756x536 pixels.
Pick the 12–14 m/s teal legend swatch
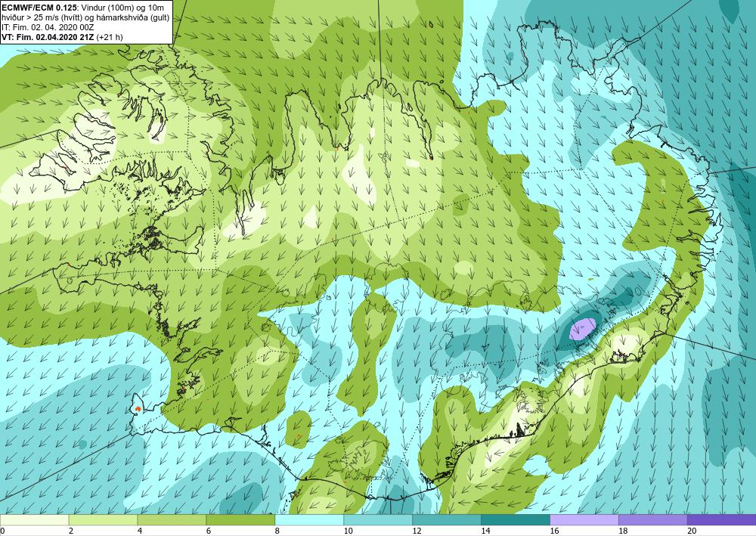(447, 520)
